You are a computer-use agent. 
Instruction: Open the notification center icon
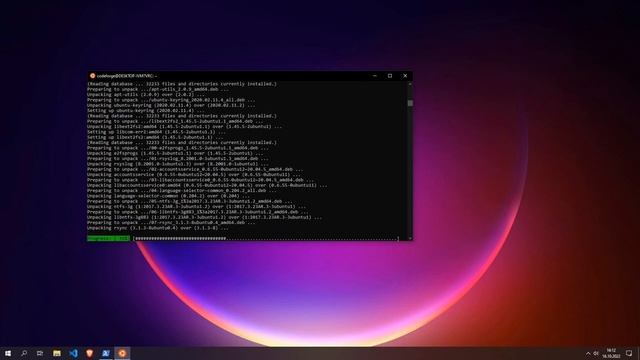629,353
